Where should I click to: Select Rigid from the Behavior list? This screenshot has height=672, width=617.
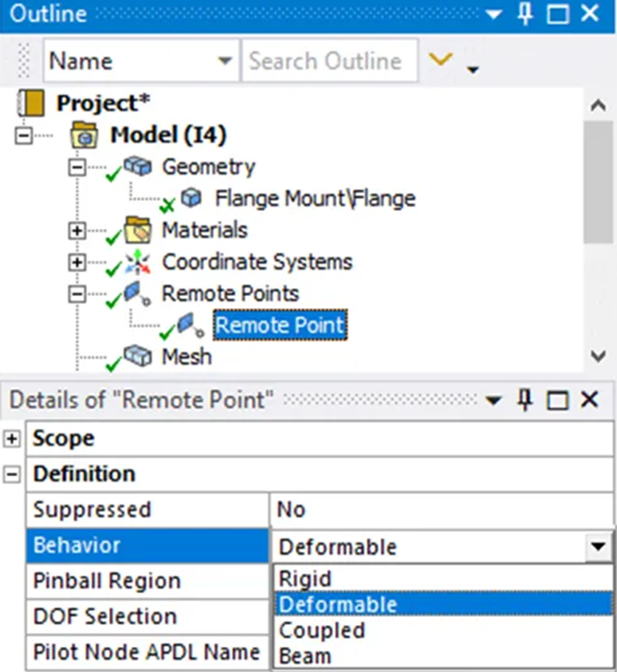click(310, 578)
